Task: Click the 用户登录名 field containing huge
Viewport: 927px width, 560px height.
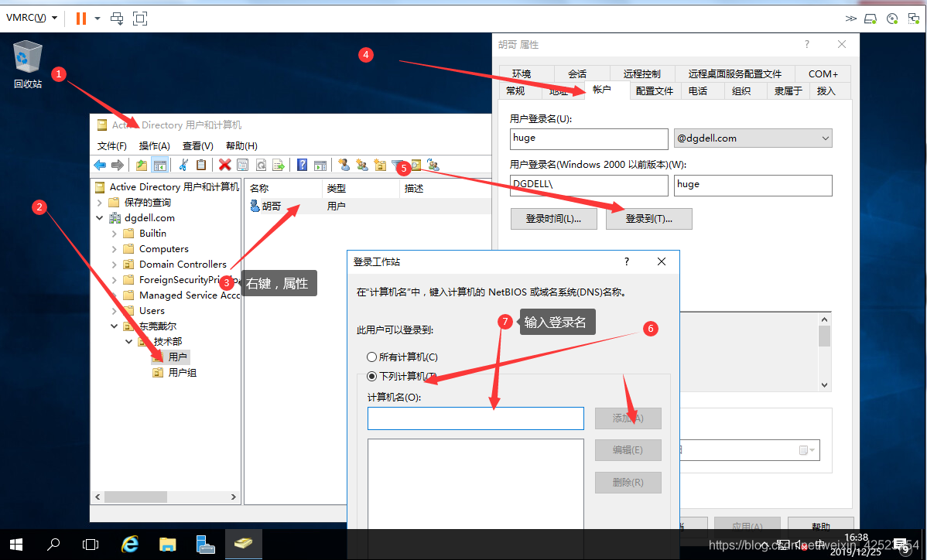Action: pyautogui.click(x=589, y=138)
